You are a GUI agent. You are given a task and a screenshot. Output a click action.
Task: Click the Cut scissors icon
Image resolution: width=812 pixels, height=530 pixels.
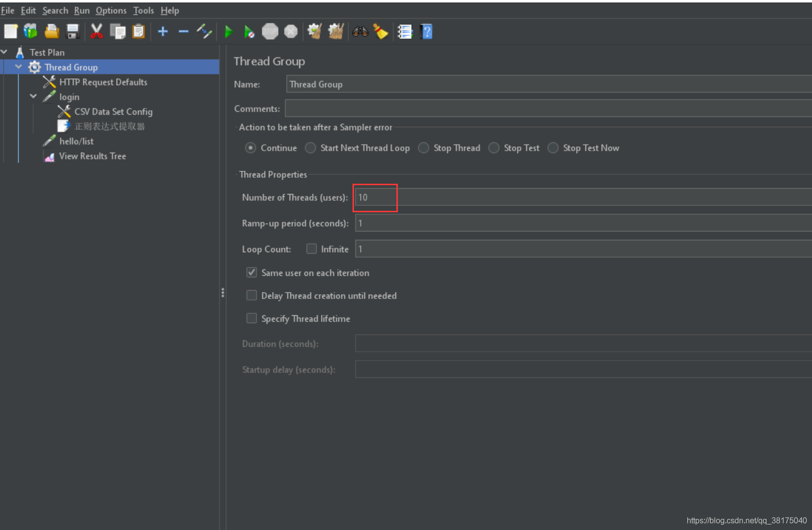point(97,32)
